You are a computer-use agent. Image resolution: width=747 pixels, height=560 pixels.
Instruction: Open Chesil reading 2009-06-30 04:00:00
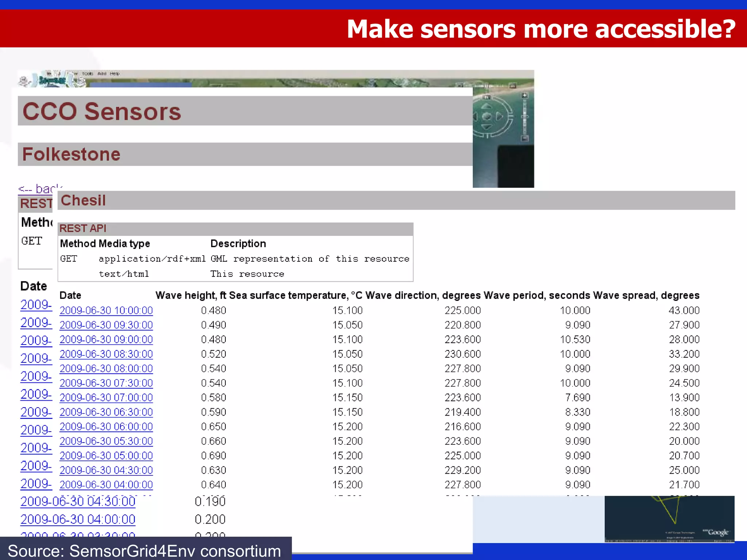(106, 485)
